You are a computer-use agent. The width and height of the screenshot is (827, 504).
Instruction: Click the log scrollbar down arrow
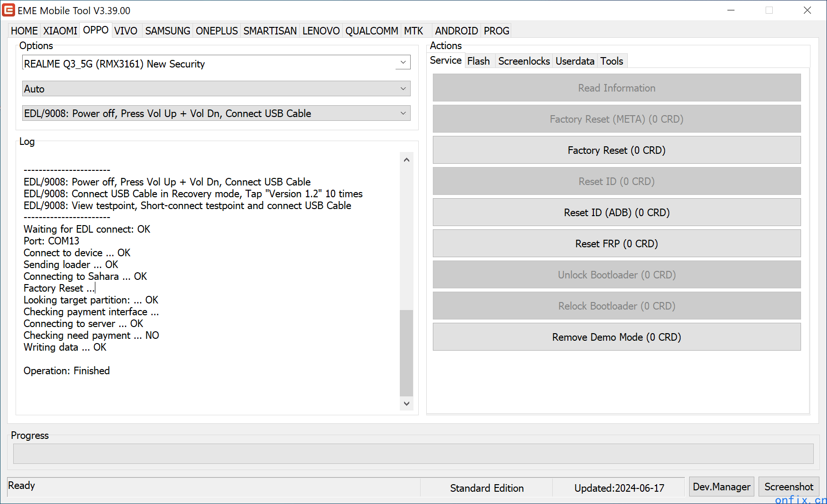[x=406, y=403]
